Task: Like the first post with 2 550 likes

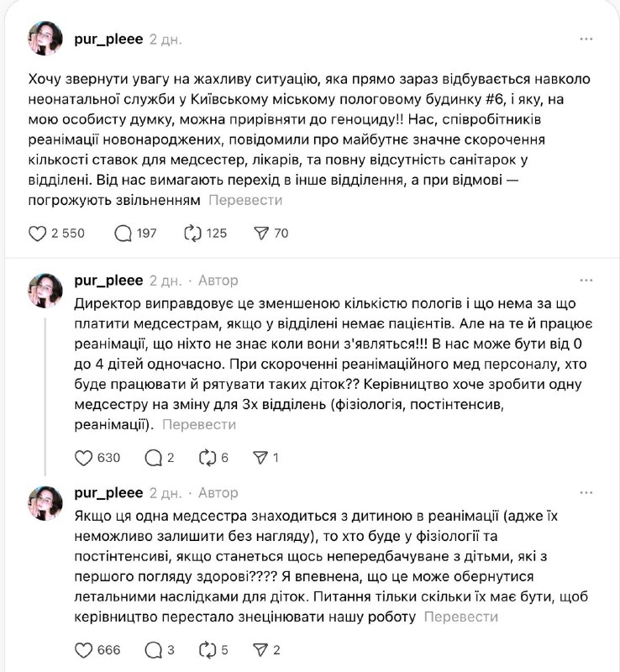Action: pyautogui.click(x=38, y=234)
